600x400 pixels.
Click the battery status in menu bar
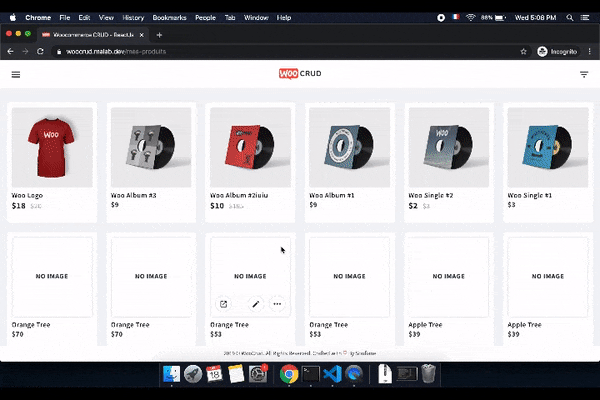coord(493,18)
